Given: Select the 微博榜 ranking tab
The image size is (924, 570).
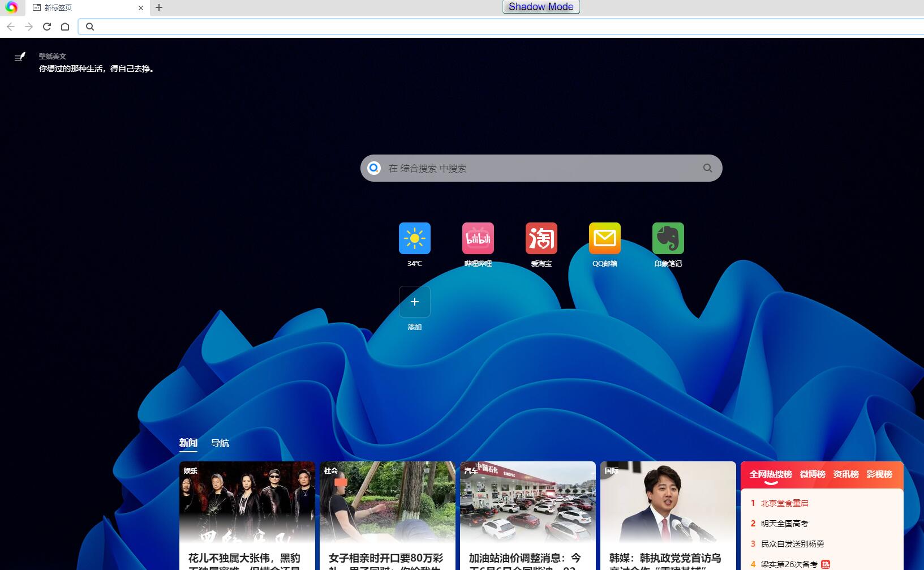Looking at the screenshot, I should pos(812,474).
